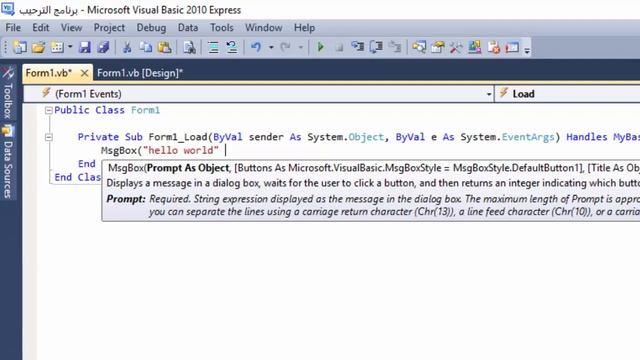Open the Properties Window toolbar icon
Image resolution: width=640 pixels, height=360 pixels.
coord(438,47)
